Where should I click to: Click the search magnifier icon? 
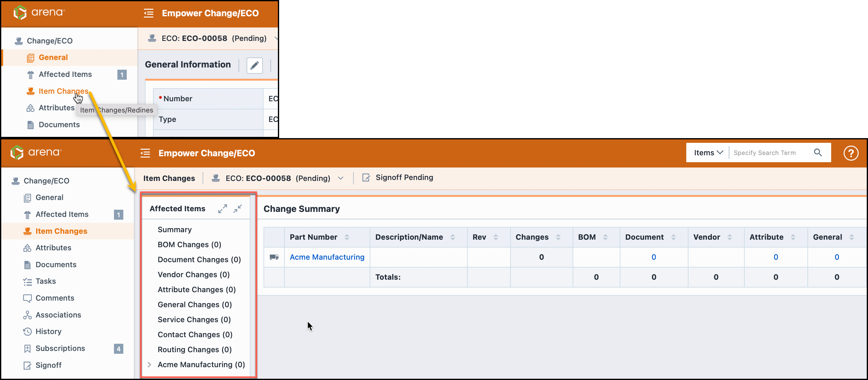818,153
